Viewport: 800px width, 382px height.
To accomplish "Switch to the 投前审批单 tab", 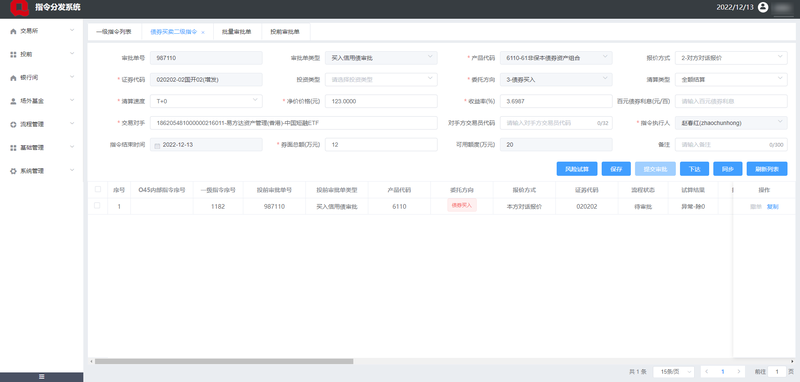I will pos(285,32).
